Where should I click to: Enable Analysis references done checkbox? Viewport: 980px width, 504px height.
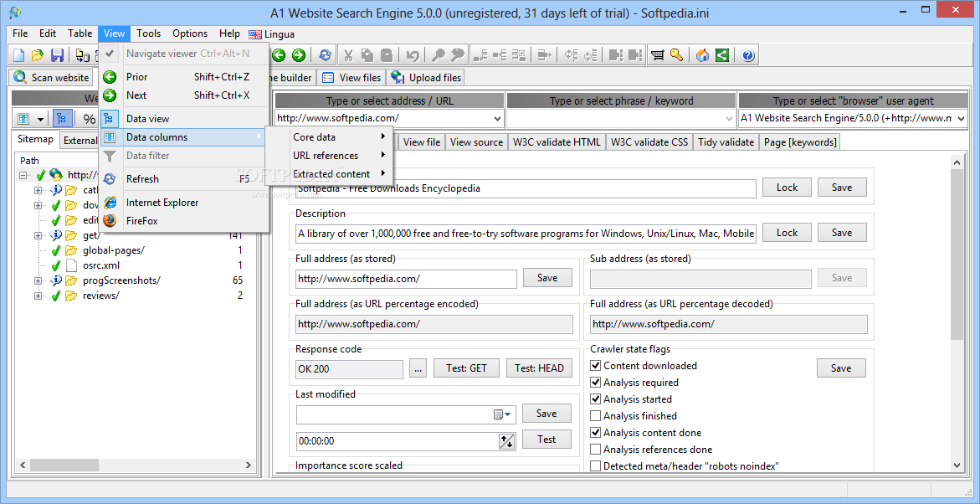596,450
